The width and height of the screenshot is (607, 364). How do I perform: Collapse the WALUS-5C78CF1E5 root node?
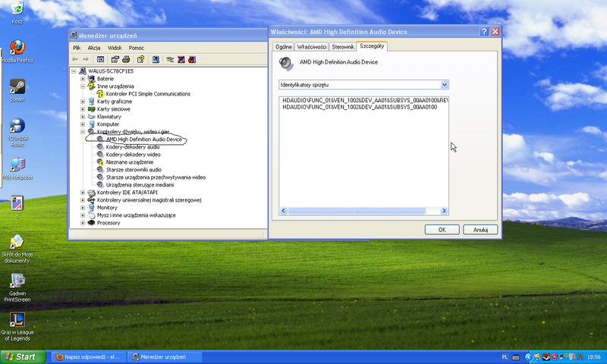[x=74, y=71]
